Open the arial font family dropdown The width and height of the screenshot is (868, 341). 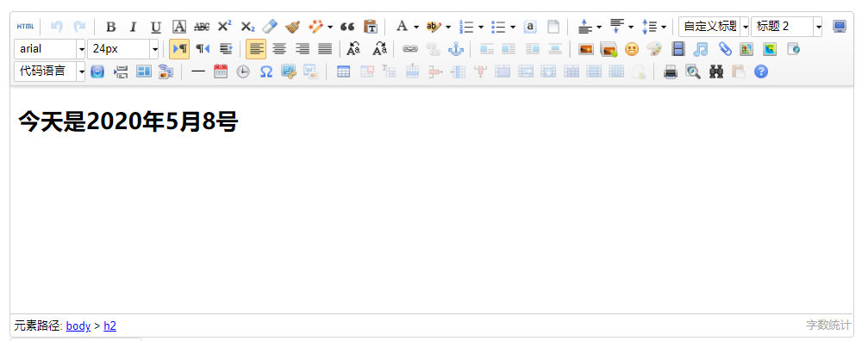coord(50,48)
